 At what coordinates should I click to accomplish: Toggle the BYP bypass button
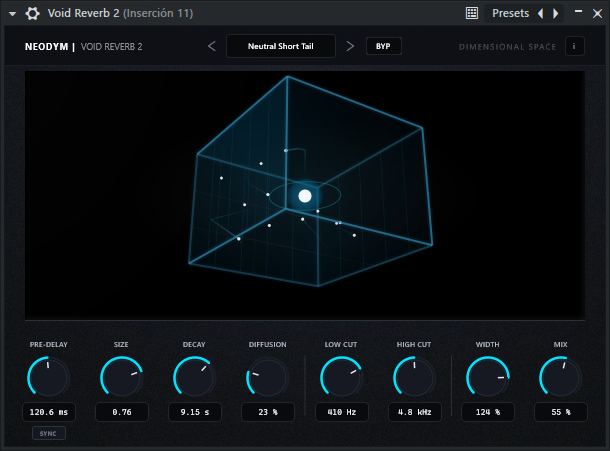click(383, 46)
